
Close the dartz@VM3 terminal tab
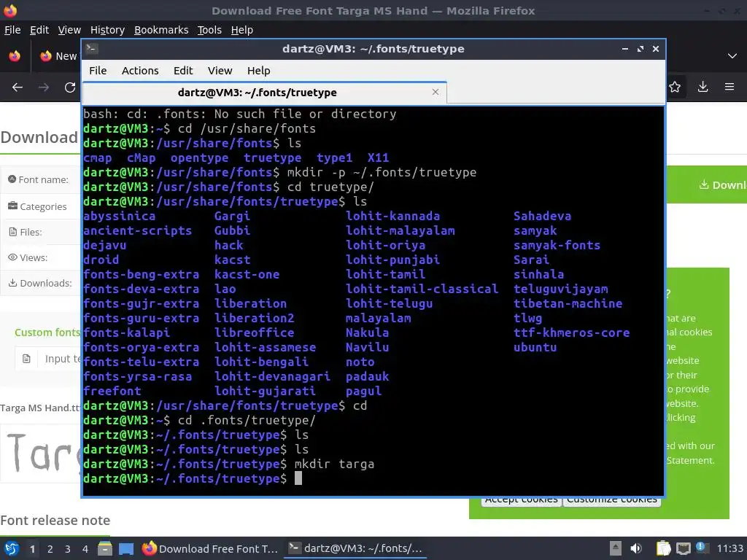click(435, 92)
